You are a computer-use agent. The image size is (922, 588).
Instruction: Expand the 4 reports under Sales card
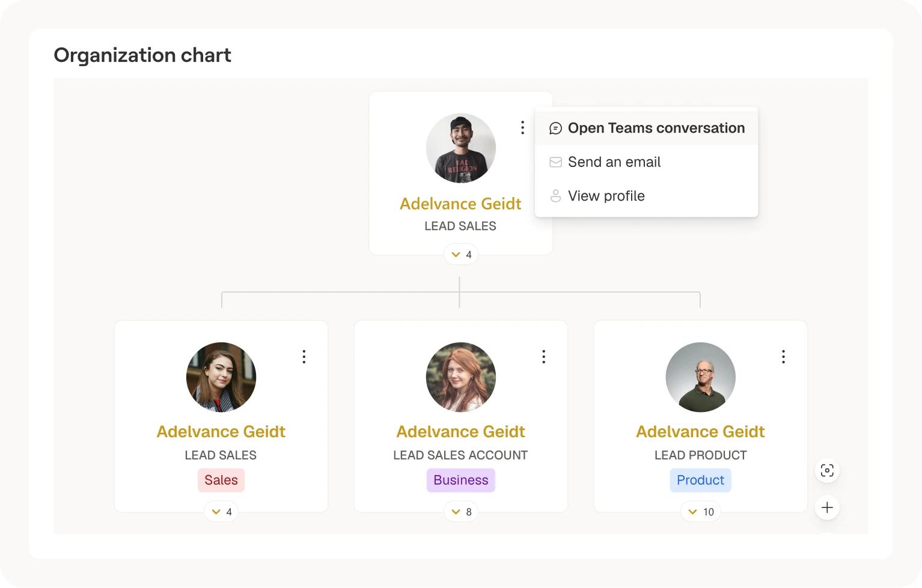pos(221,512)
